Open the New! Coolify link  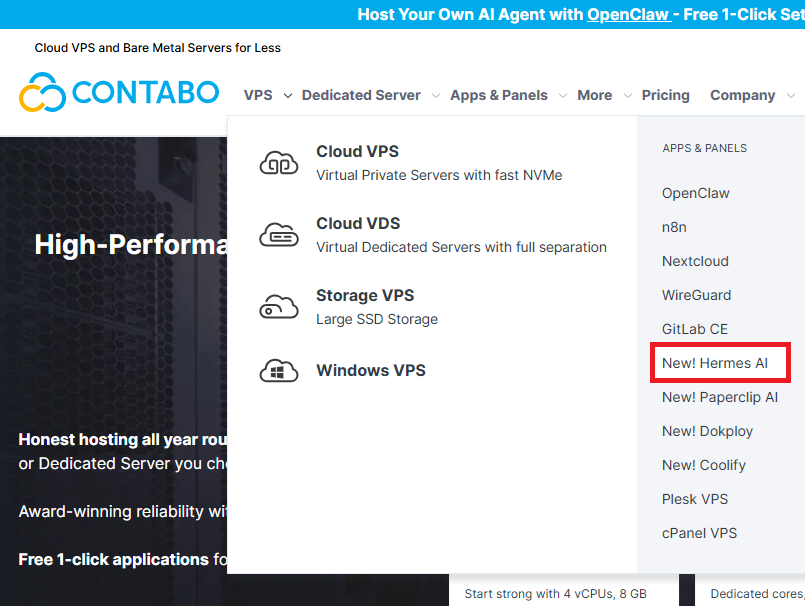click(703, 465)
